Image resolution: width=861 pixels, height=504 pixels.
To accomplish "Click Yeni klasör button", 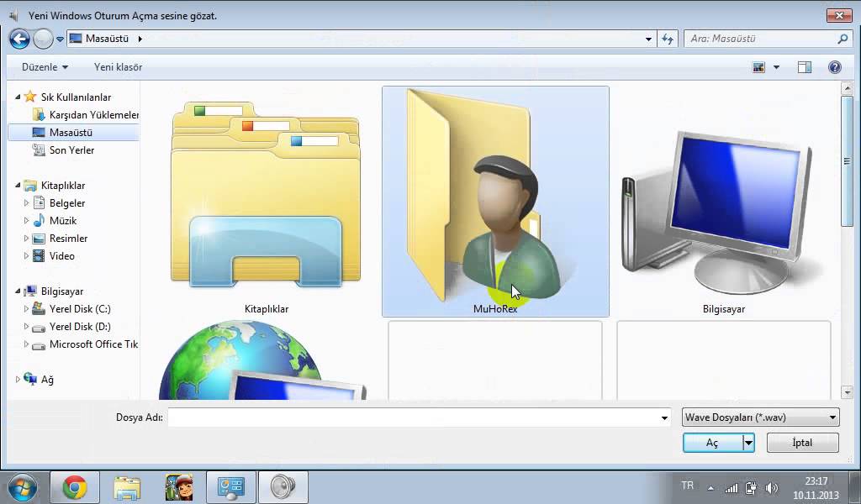I will tap(118, 67).
